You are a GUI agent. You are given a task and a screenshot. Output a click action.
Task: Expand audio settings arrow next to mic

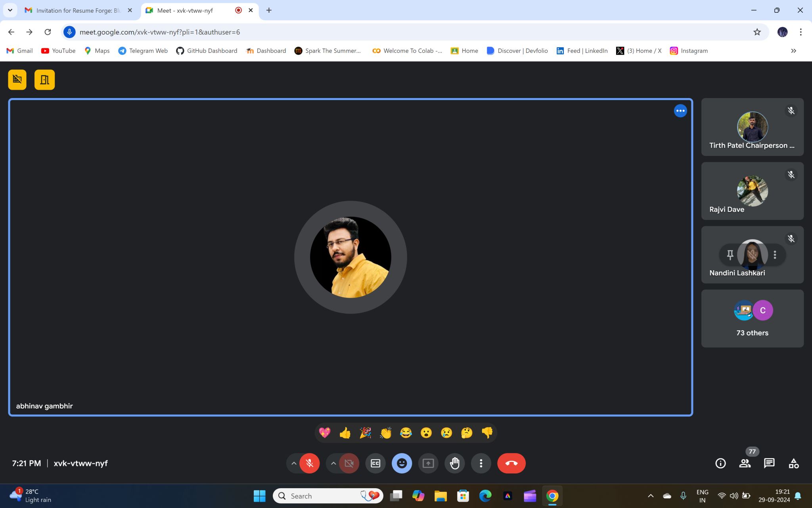point(293,463)
